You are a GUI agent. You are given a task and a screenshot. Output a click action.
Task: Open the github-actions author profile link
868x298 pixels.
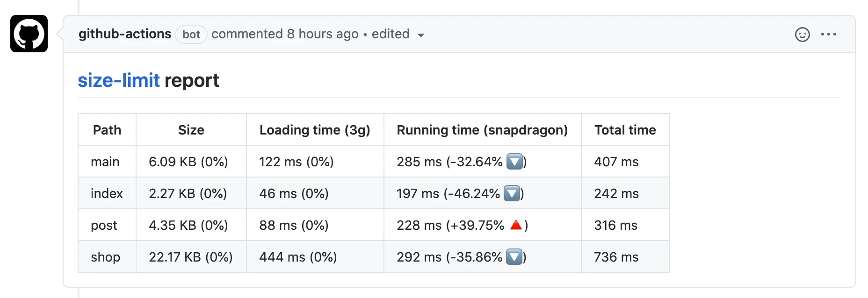click(x=125, y=34)
